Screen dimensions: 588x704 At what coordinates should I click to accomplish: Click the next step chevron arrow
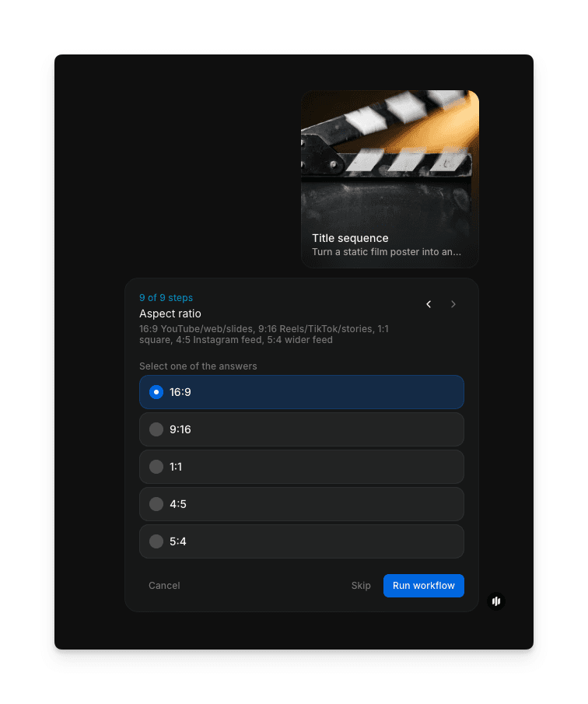click(453, 304)
